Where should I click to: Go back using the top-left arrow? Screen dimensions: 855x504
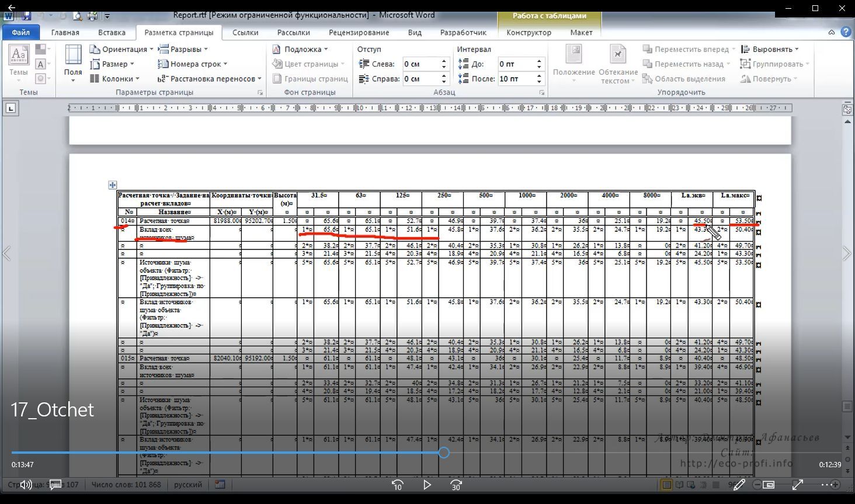pos(12,8)
